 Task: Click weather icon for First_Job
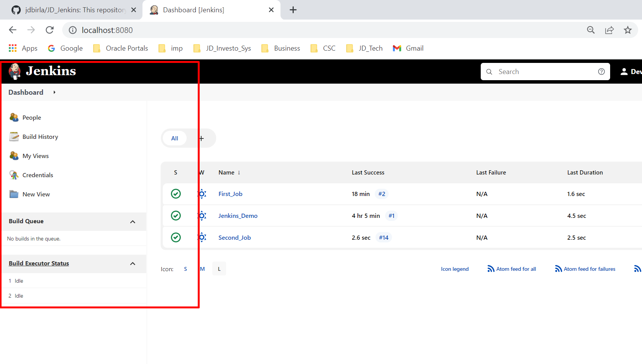click(x=202, y=194)
